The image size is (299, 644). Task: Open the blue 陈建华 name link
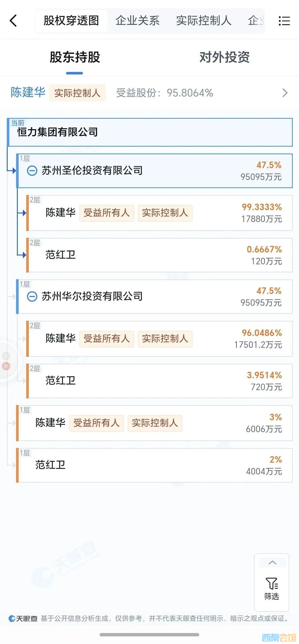tap(28, 93)
